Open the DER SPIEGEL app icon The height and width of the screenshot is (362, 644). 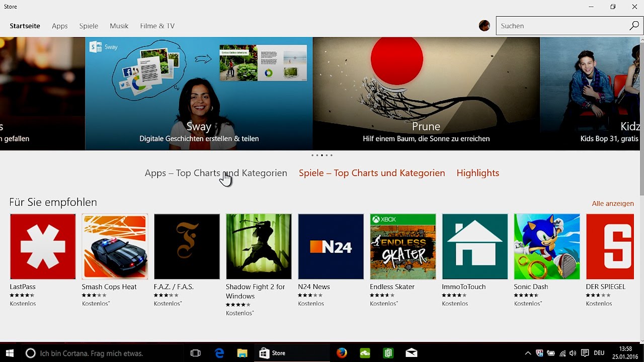click(610, 246)
